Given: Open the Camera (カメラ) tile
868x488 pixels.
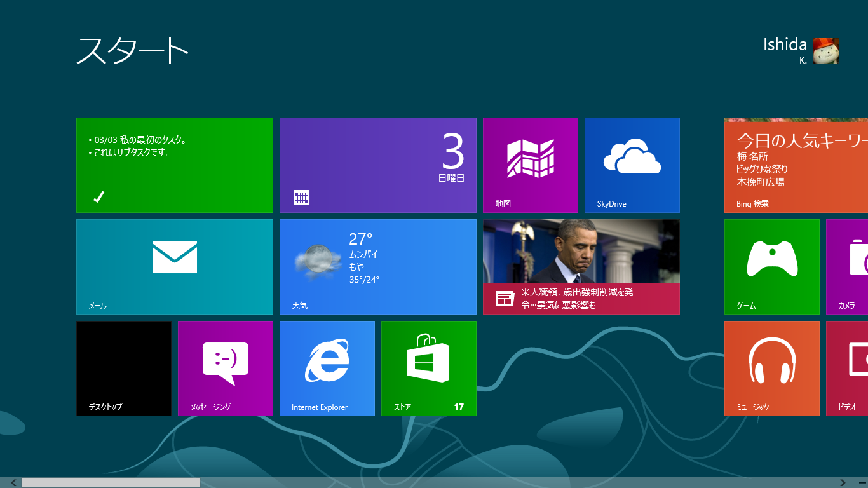Looking at the screenshot, I should point(848,267).
